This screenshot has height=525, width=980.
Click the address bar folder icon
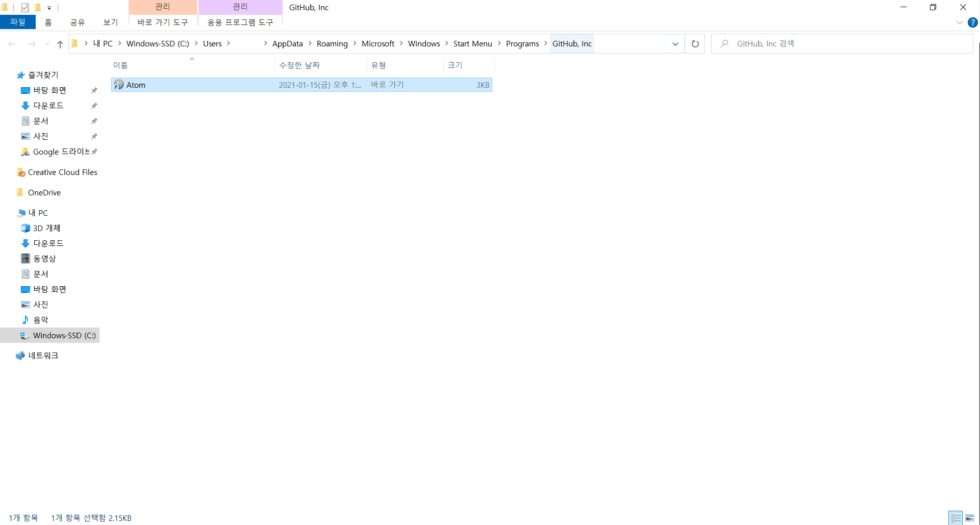click(75, 44)
